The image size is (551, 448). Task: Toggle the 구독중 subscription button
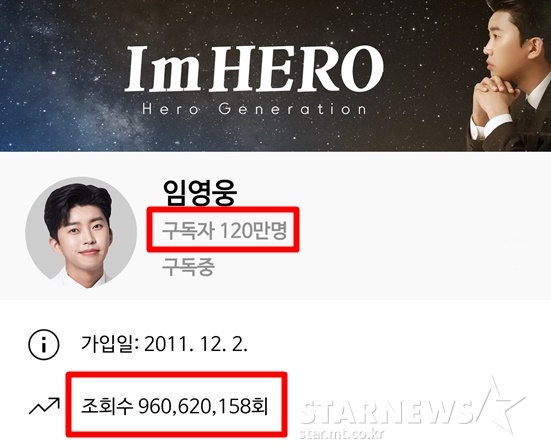pos(188,267)
